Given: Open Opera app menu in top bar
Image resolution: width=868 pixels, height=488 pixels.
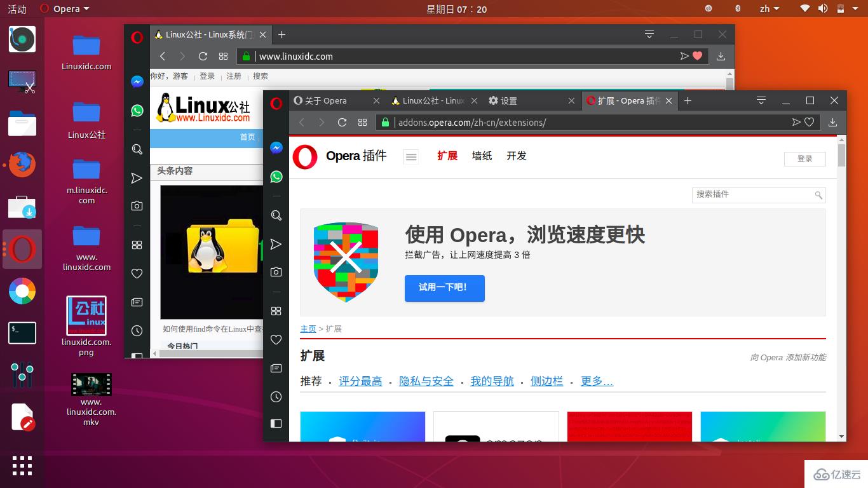Looking at the screenshot, I should [64, 9].
